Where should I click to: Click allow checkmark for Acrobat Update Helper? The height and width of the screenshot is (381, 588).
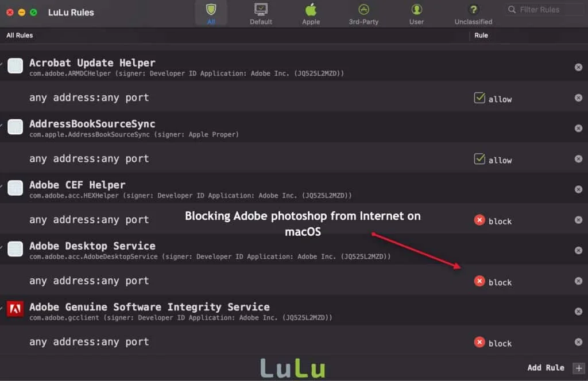[479, 98]
